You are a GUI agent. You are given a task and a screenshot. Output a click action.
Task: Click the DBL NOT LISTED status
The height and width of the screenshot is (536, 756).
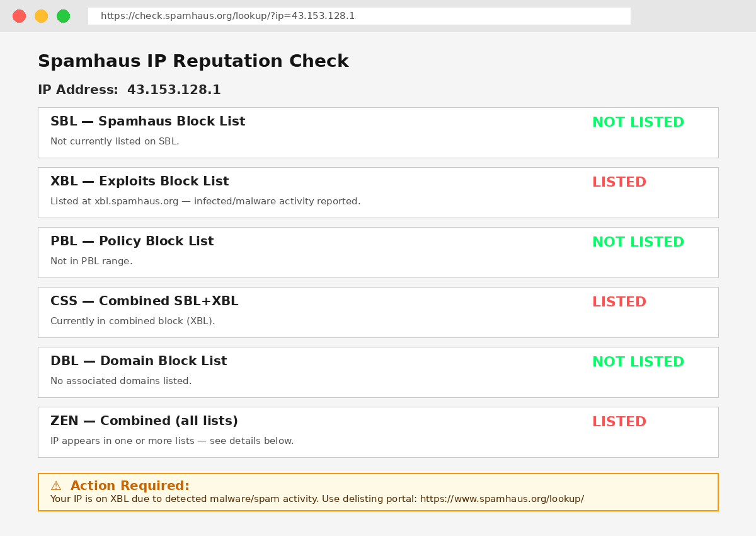638,362
